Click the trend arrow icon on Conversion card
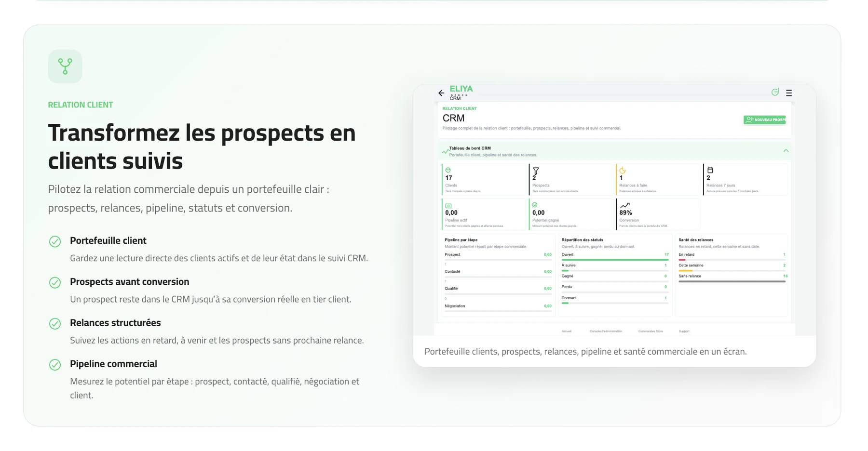 (624, 205)
